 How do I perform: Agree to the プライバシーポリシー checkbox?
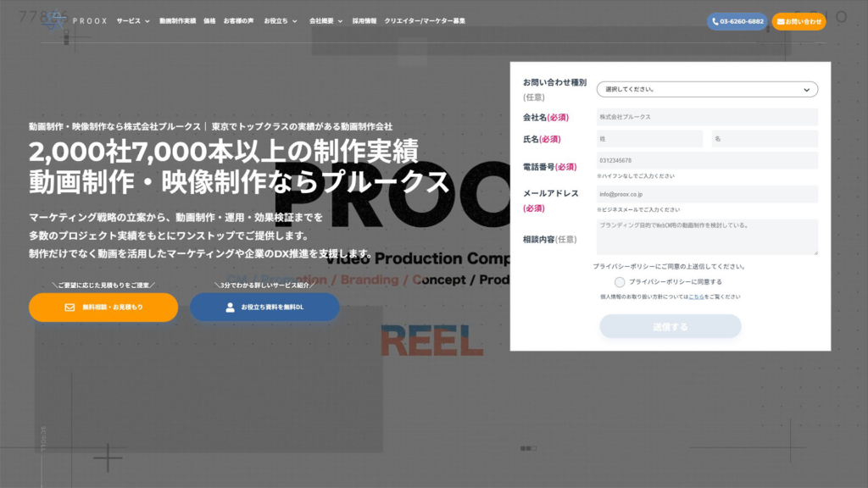point(620,282)
